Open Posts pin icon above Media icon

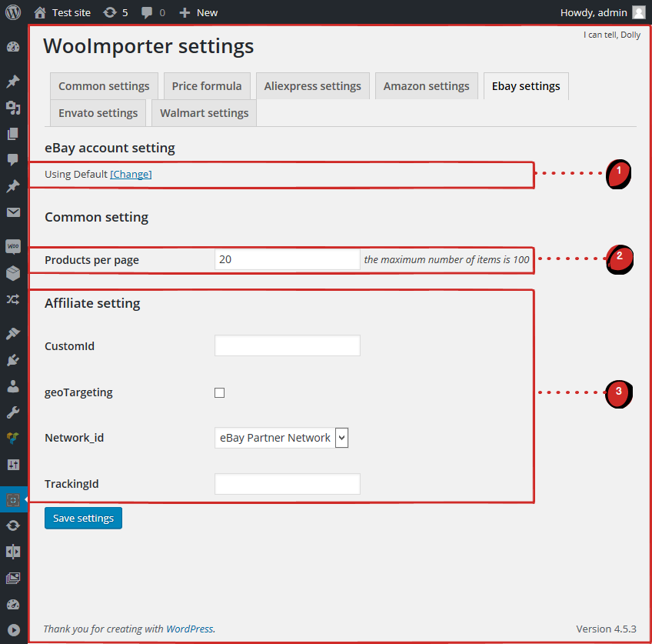[13, 82]
